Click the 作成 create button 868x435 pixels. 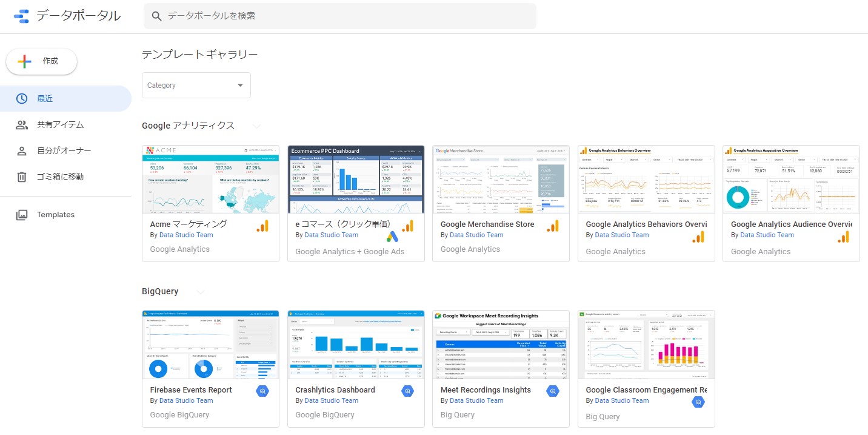42,61
